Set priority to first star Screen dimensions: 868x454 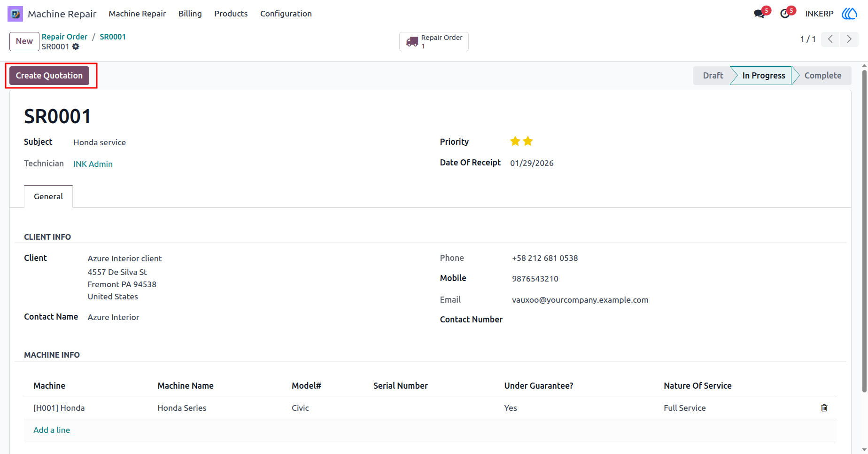(515, 141)
